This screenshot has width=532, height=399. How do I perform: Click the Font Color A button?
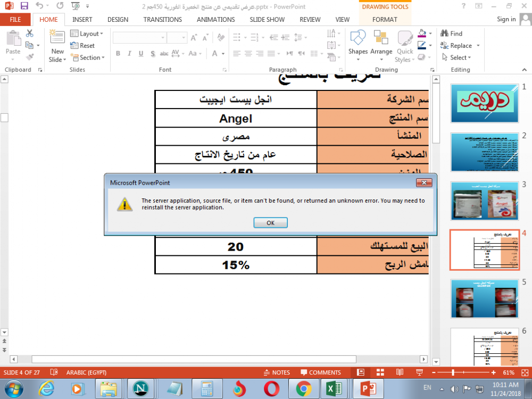215,53
